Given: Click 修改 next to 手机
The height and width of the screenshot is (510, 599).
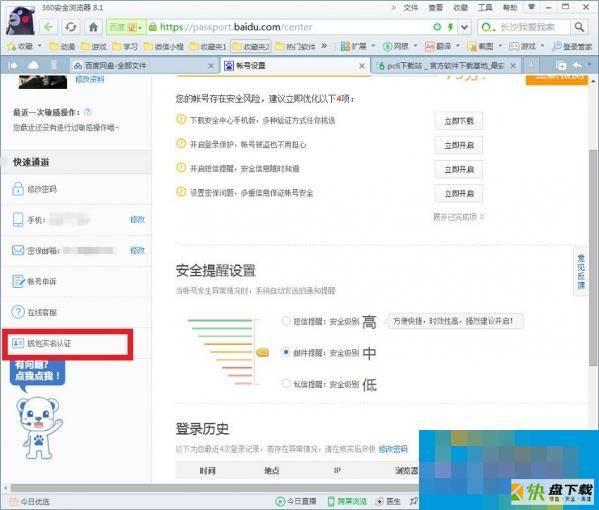Looking at the screenshot, I should click(x=137, y=220).
